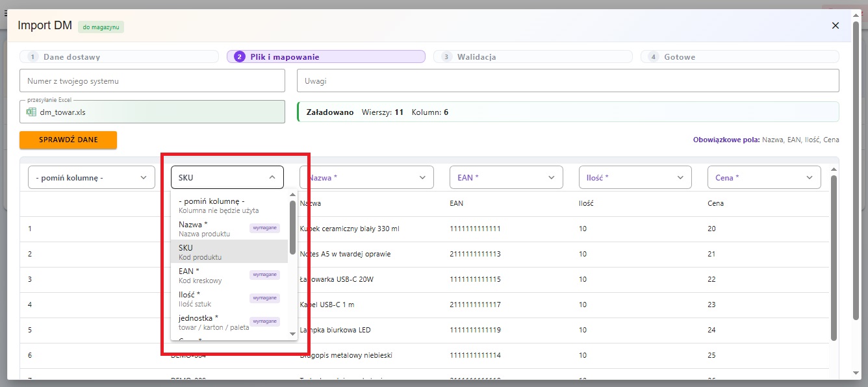Open the 'Cena *' column mapping dropdown

[764, 177]
